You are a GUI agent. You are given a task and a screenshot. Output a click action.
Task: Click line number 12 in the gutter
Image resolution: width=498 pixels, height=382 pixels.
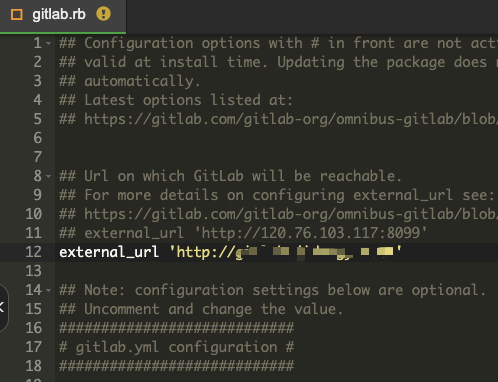(33, 252)
